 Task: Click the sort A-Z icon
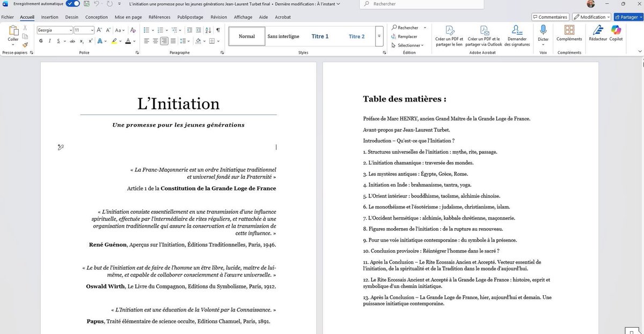[x=208, y=30]
